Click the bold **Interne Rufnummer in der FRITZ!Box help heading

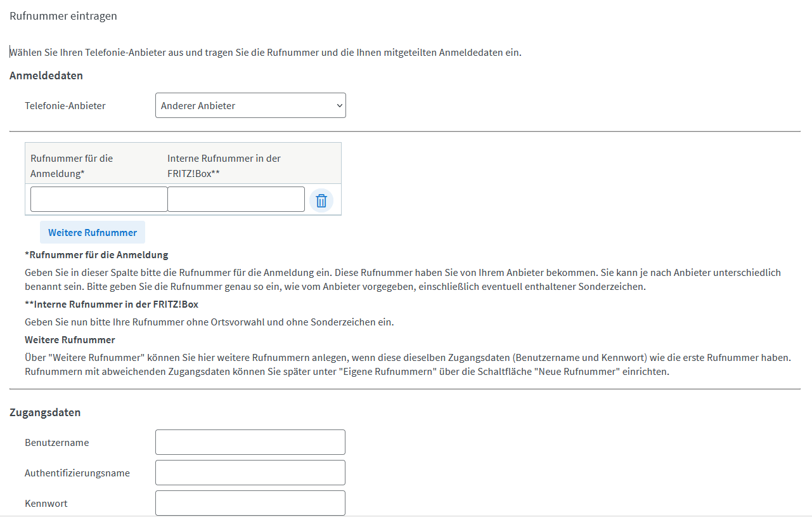pos(112,304)
